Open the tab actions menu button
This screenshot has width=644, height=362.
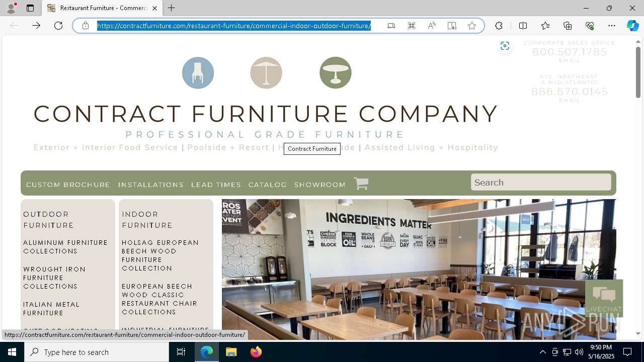coord(30,8)
